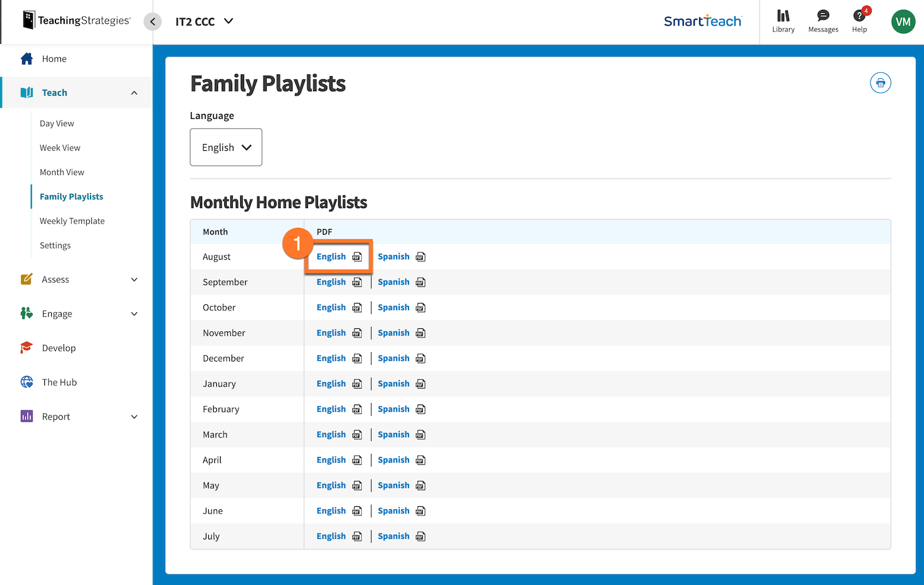Expand the Report section

[x=134, y=416]
